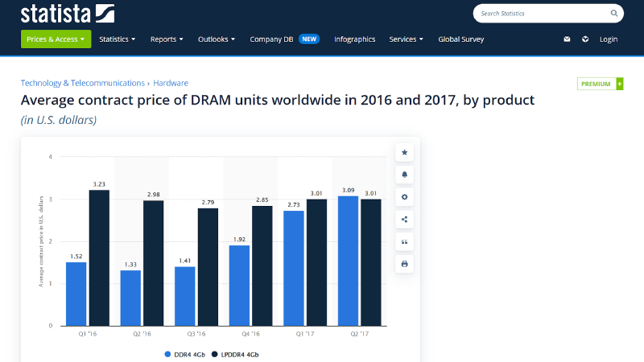Click into the Search Statistics field
Screen dimensions: 644x362
[x=539, y=14]
